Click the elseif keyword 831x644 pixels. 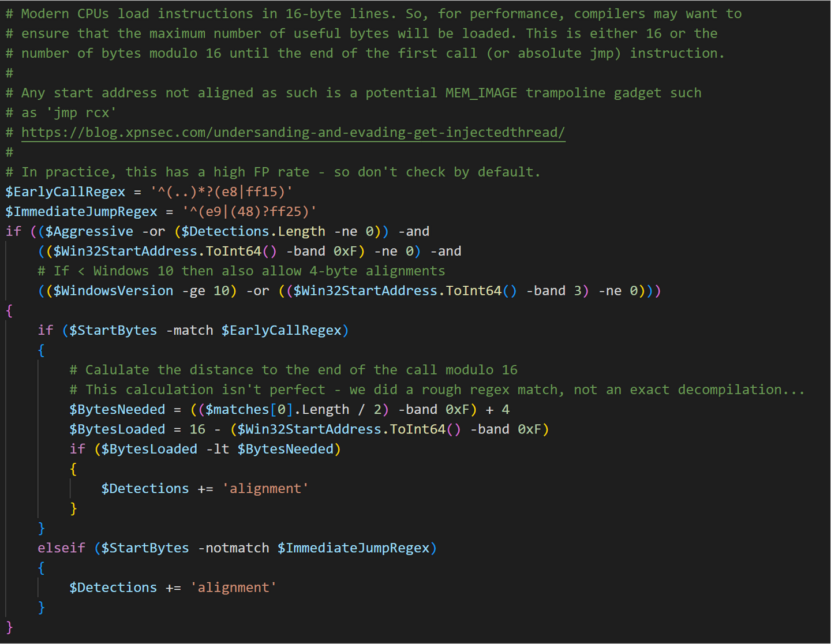[61, 548]
